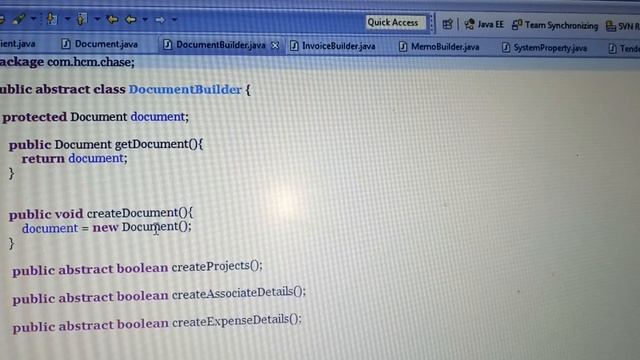Screen dimensions: 640x360
Task: Click 'com.hcm.chase' in the package statement
Action: coord(89,62)
